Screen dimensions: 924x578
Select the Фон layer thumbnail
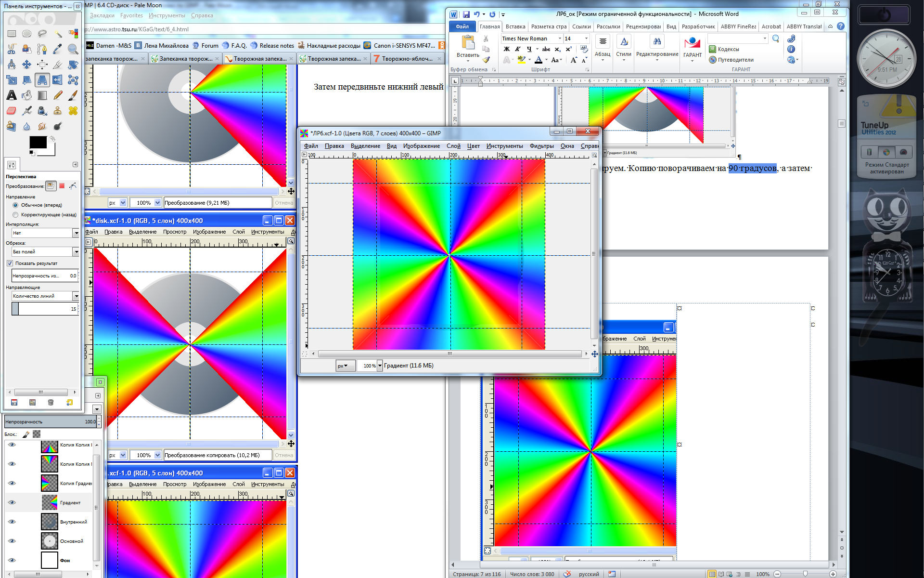(x=49, y=560)
